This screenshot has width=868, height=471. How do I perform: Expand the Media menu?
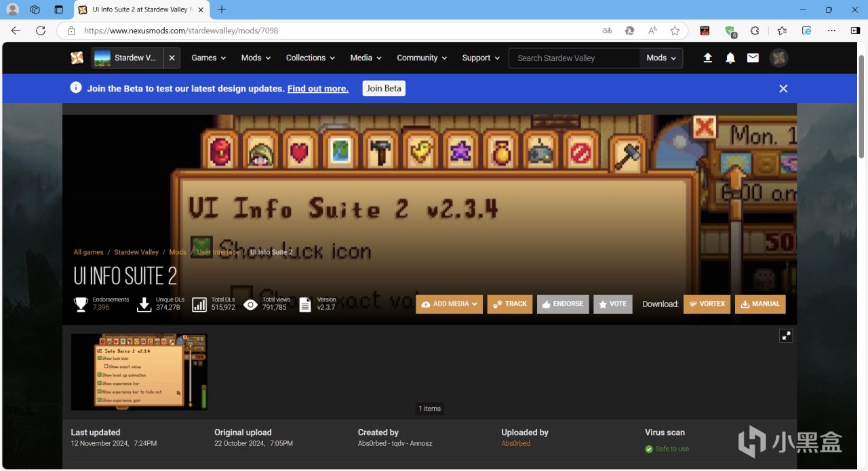pos(366,58)
